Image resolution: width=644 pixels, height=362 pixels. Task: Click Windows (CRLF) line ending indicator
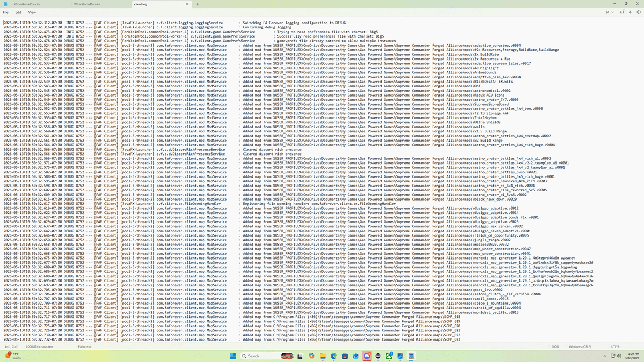pyautogui.click(x=580, y=346)
